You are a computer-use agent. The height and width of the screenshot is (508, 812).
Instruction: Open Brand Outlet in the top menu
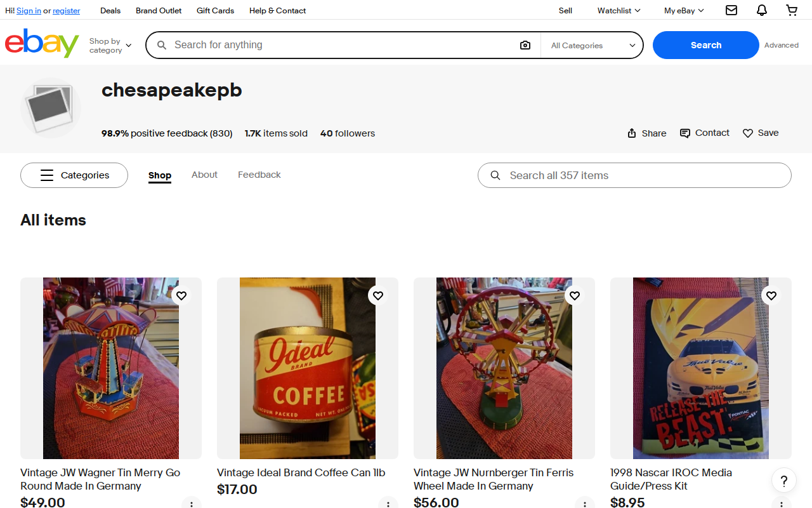(x=159, y=10)
